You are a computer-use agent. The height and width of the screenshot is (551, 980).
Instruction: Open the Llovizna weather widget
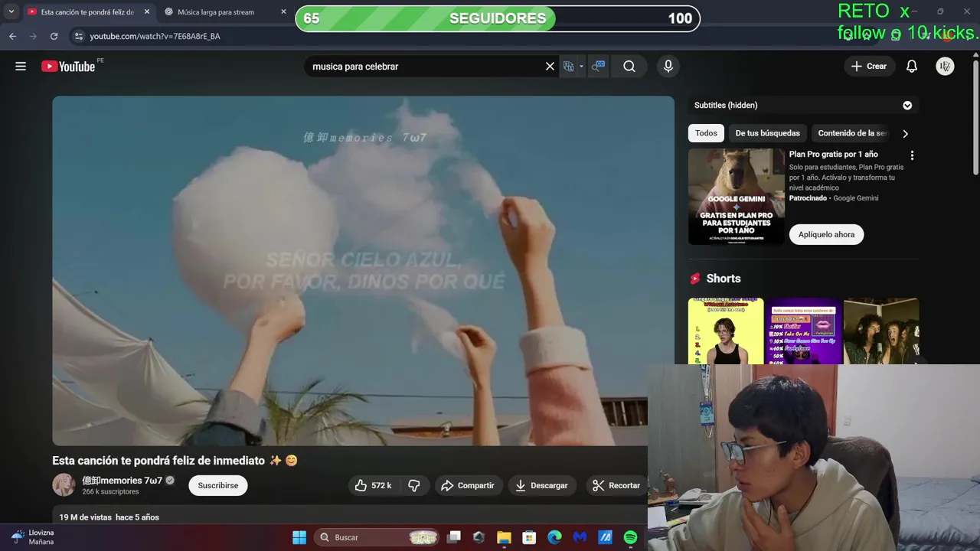tap(32, 537)
